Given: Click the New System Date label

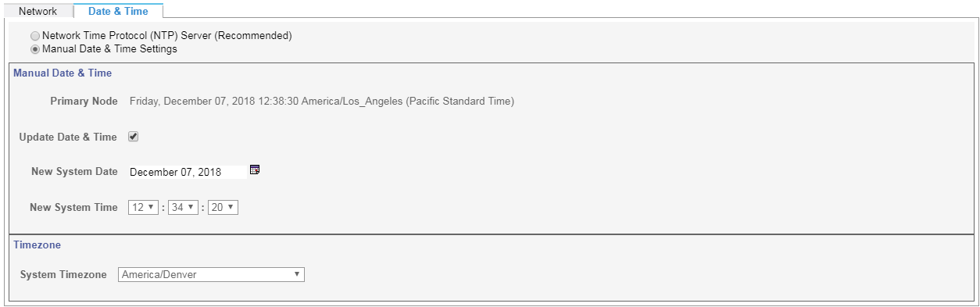Looking at the screenshot, I should [74, 172].
